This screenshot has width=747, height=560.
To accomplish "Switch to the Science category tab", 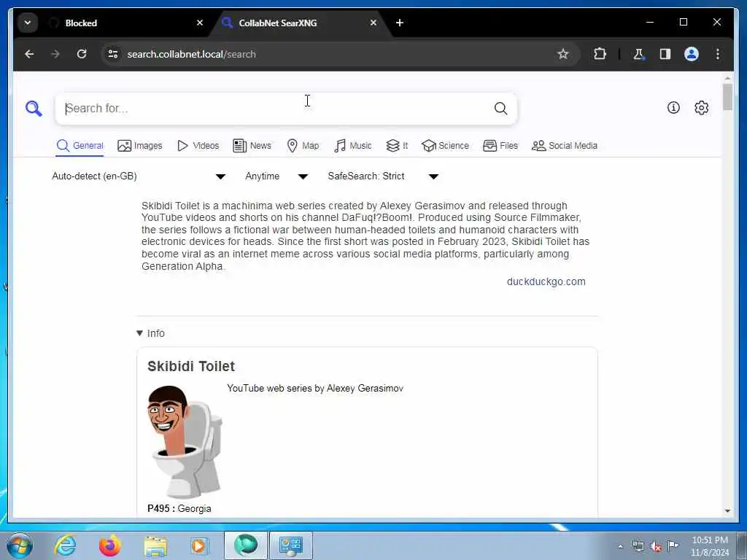I will coord(446,146).
